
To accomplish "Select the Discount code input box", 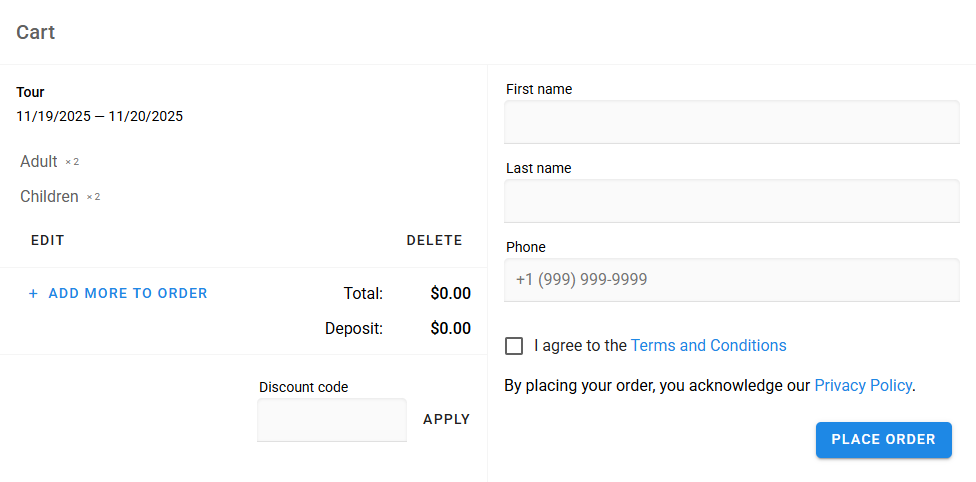I will [331, 420].
